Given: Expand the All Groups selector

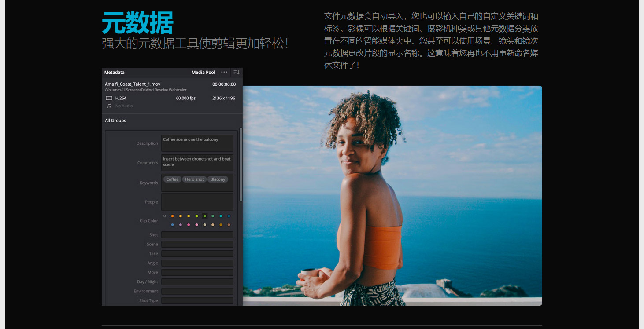Looking at the screenshot, I should [x=115, y=121].
